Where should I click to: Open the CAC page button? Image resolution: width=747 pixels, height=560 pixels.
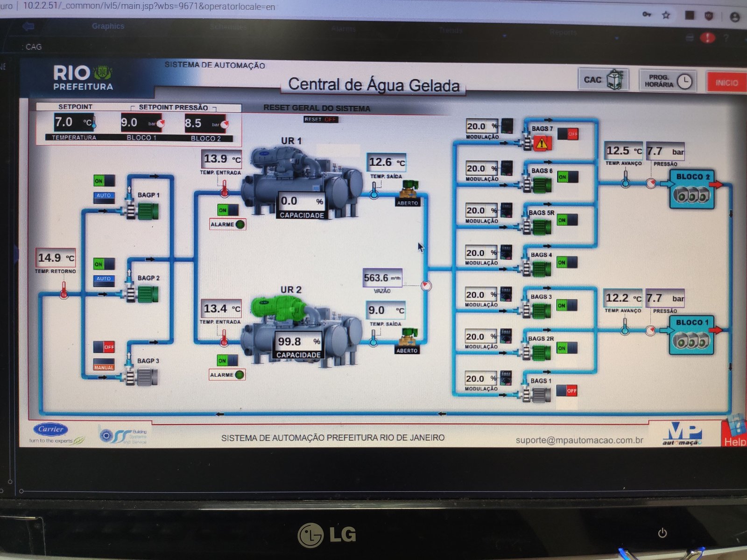coord(604,80)
